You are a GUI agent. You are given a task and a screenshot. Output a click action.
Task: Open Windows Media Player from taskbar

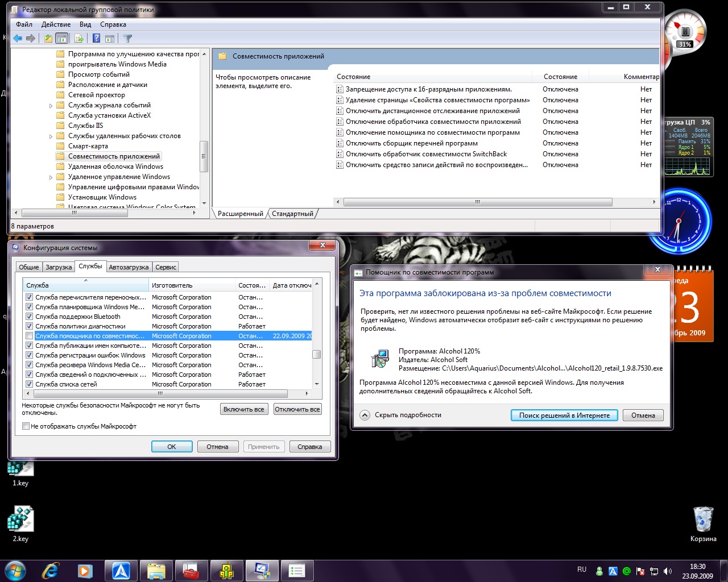(85, 570)
